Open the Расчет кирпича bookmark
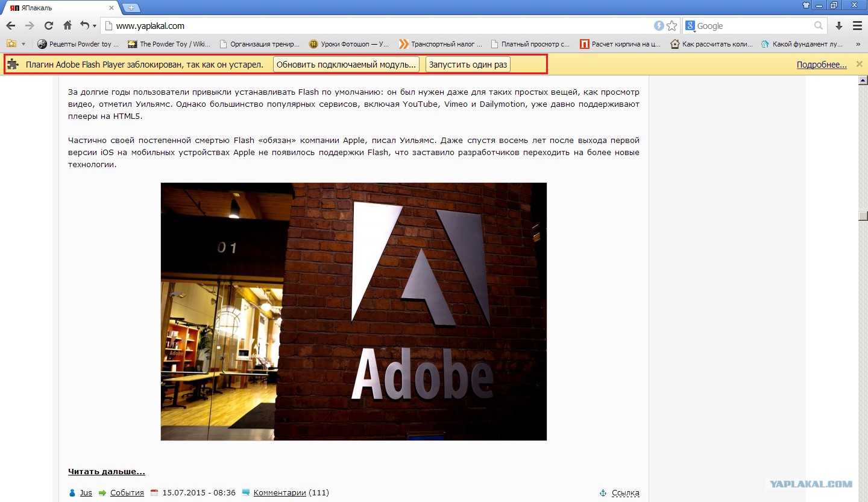This screenshot has width=868, height=502. tap(620, 44)
